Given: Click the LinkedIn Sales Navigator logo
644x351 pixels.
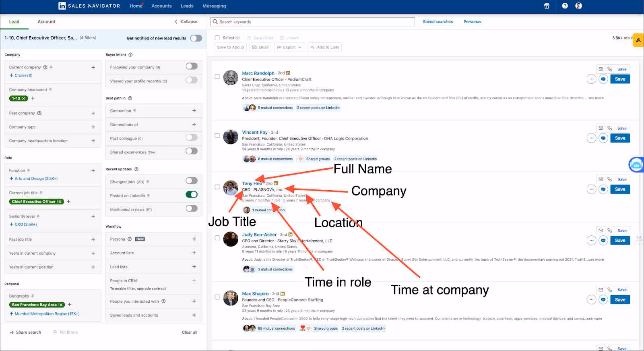Looking at the screenshot, I should click(x=89, y=6).
